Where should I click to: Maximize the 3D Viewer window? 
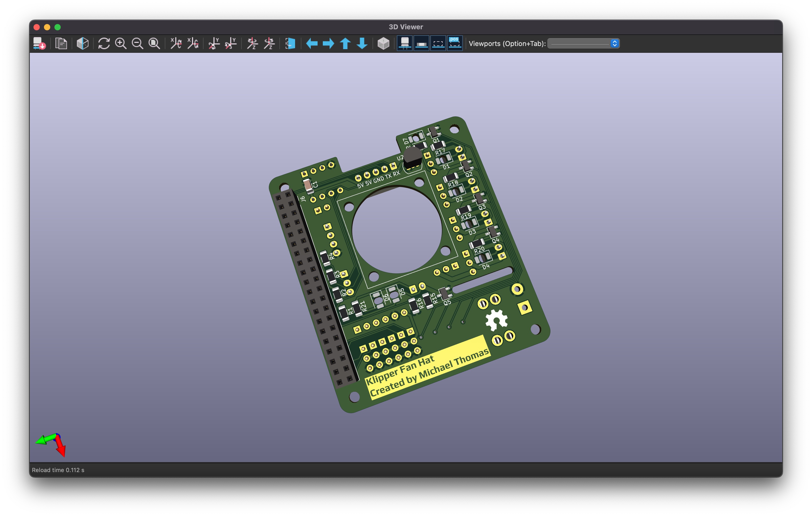[58, 27]
